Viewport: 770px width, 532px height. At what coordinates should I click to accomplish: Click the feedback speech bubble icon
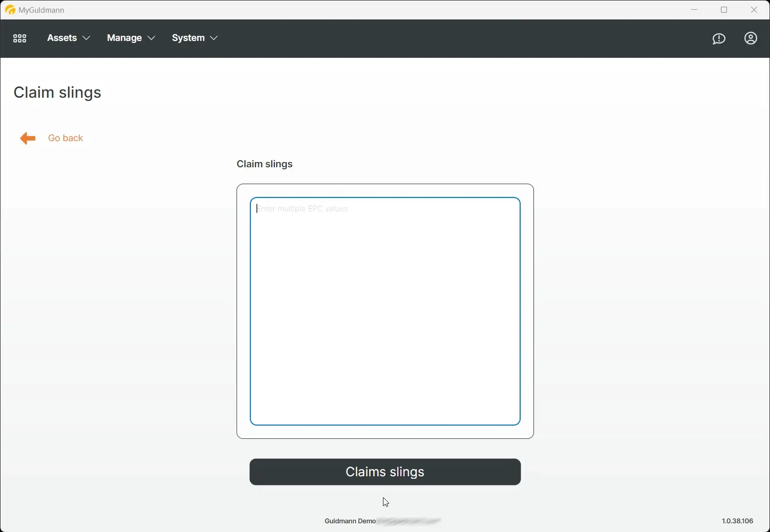pyautogui.click(x=719, y=39)
